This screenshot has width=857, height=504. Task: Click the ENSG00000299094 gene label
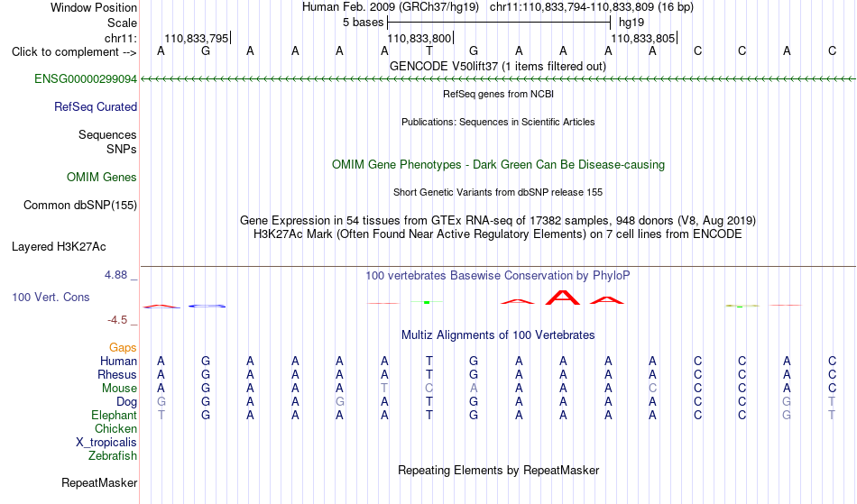point(86,79)
